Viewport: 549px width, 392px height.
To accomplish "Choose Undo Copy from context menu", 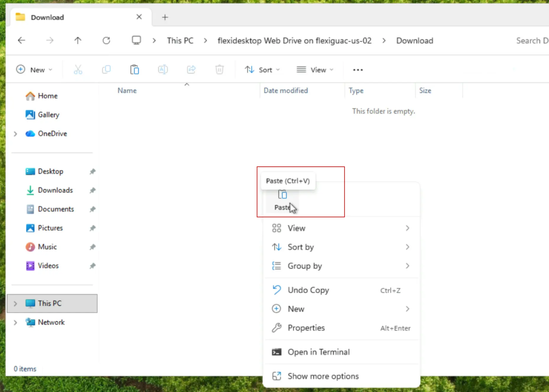I will coord(341,290).
